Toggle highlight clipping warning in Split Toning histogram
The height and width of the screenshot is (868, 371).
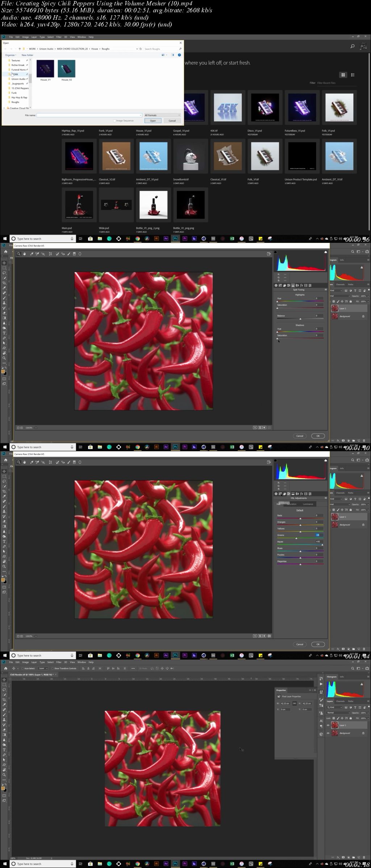click(325, 252)
